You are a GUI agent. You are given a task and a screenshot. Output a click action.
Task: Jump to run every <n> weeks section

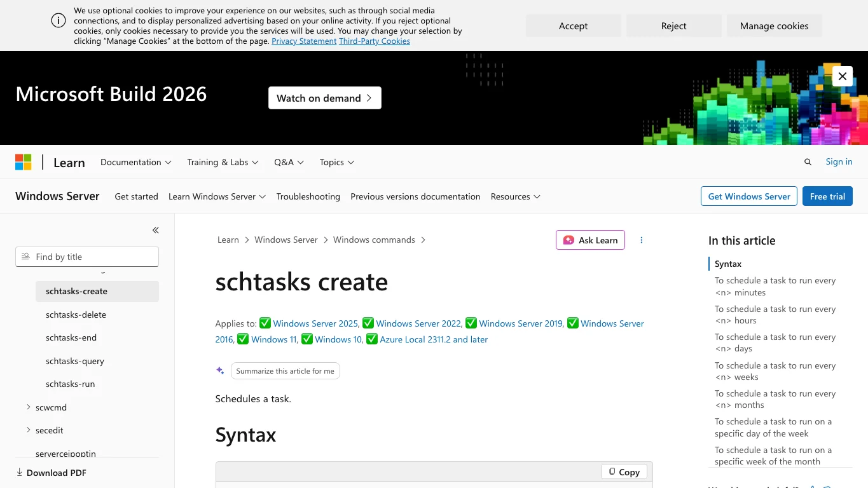(x=775, y=371)
